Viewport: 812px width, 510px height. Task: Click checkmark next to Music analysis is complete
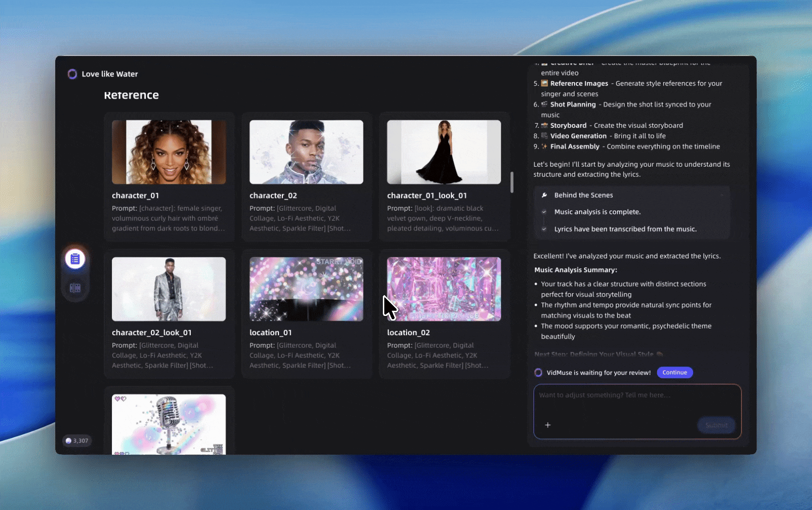tap(544, 212)
